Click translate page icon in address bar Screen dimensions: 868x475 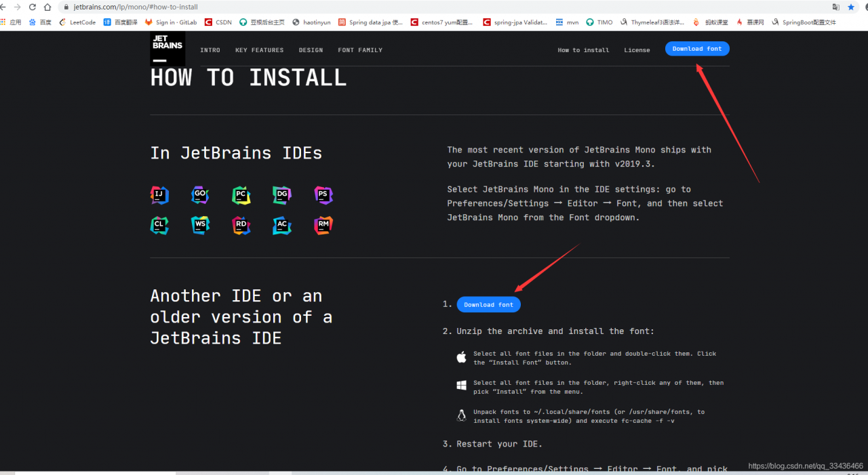835,7
